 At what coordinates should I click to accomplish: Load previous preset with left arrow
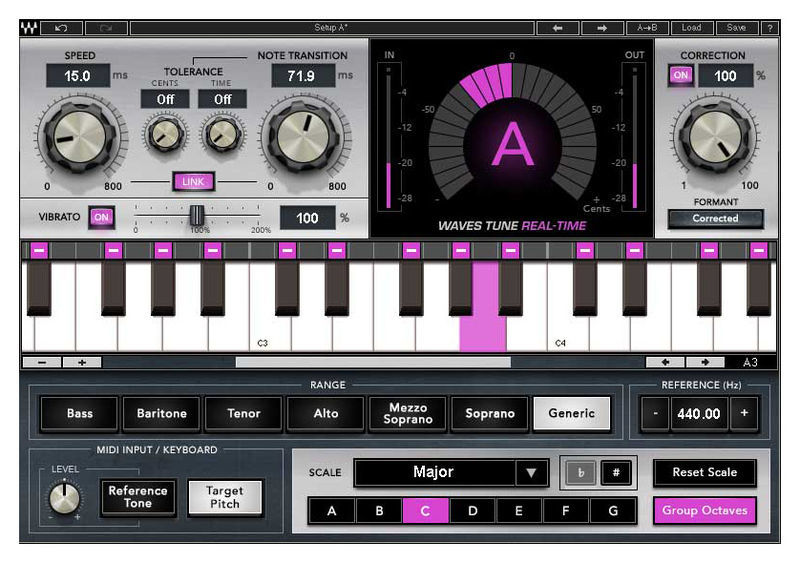[558, 28]
